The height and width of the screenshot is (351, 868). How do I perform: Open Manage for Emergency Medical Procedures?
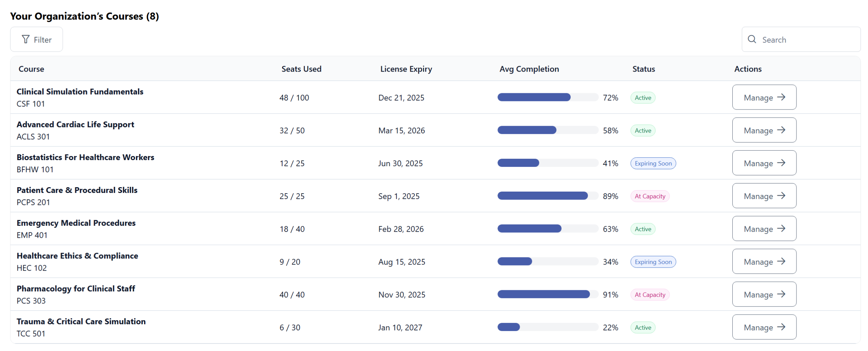pyautogui.click(x=764, y=229)
